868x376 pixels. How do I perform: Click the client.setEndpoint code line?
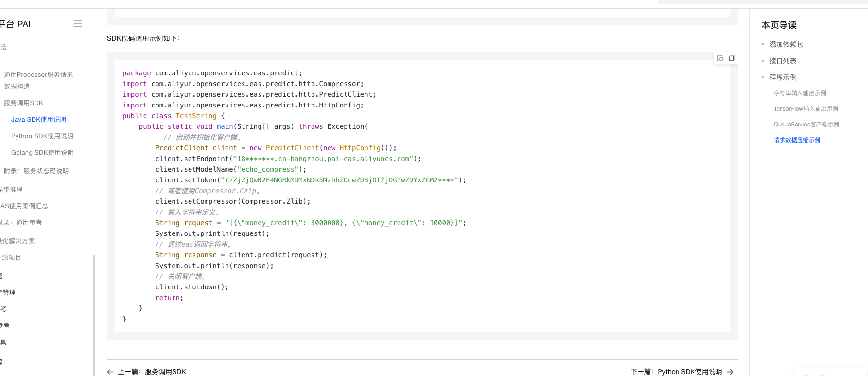coord(288,159)
